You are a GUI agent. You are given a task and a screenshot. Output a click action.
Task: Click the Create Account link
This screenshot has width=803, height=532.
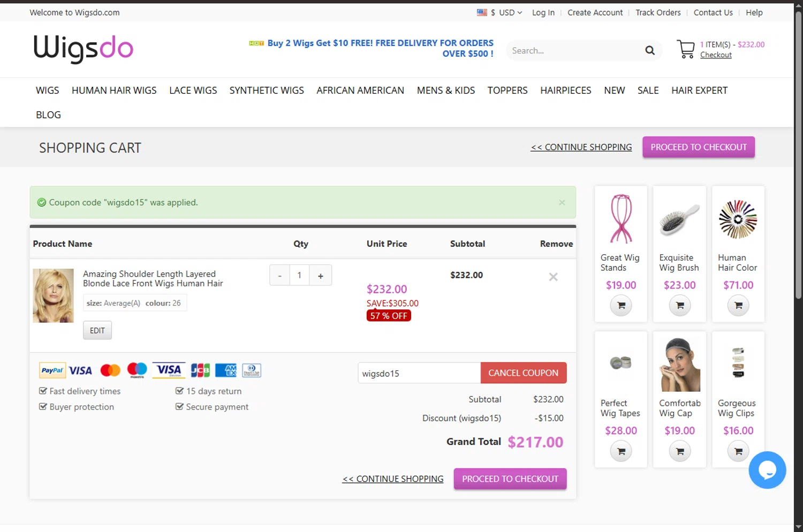pyautogui.click(x=595, y=12)
